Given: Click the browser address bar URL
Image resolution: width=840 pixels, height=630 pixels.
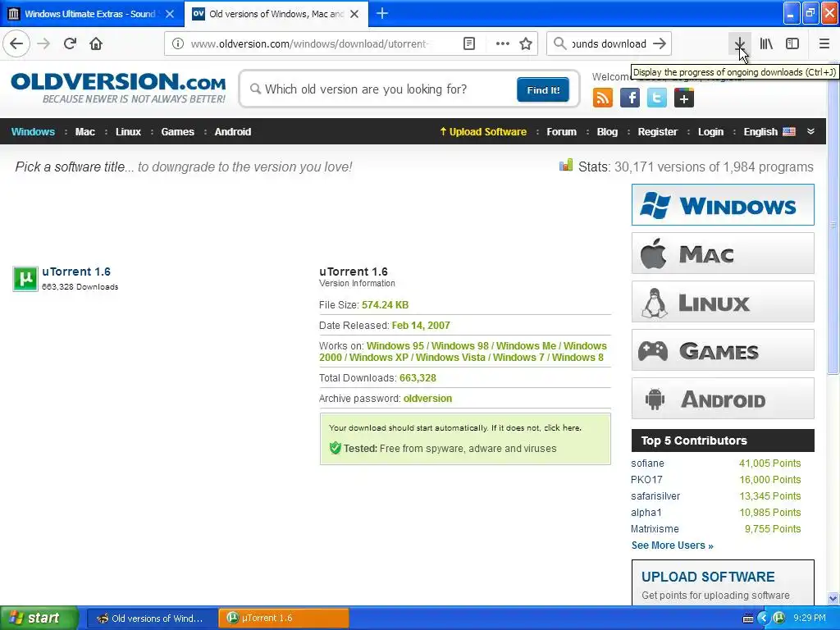Looking at the screenshot, I should pyautogui.click(x=309, y=44).
